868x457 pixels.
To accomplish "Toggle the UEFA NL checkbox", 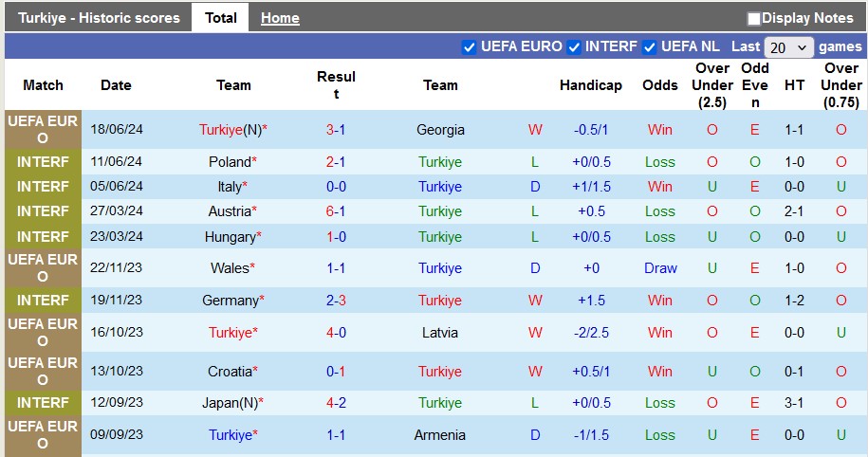I will [x=650, y=47].
